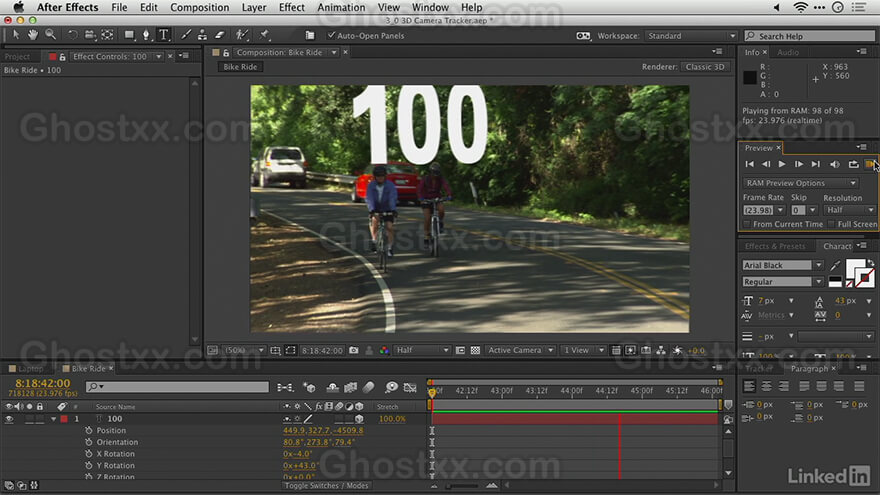Toggle Position stopwatch keyframing

89,430
